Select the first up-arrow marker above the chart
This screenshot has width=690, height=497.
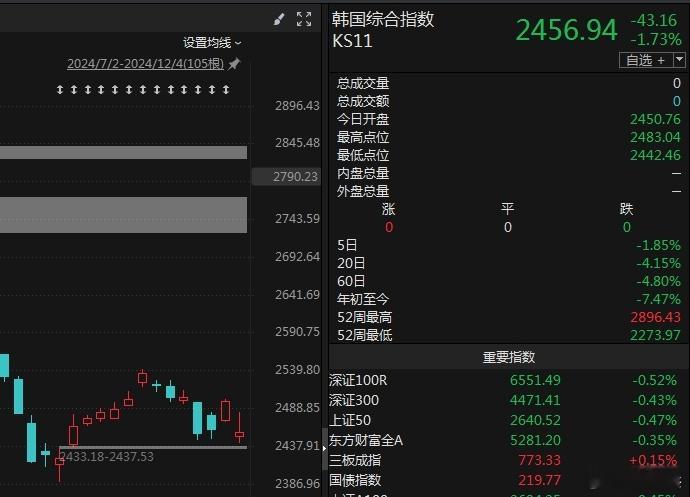coord(60,90)
